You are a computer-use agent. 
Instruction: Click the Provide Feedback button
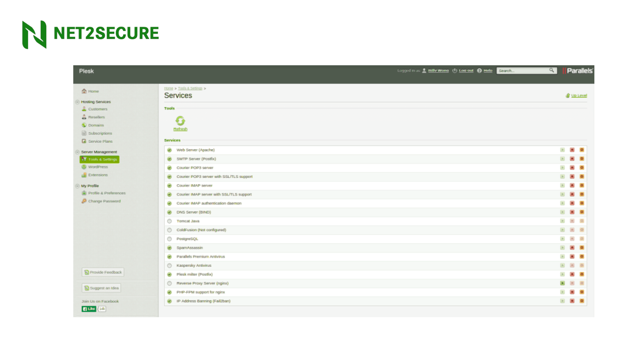103,272
